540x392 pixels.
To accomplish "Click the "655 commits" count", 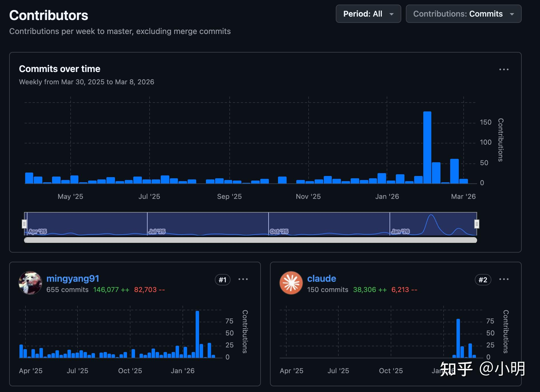I will tap(67, 290).
